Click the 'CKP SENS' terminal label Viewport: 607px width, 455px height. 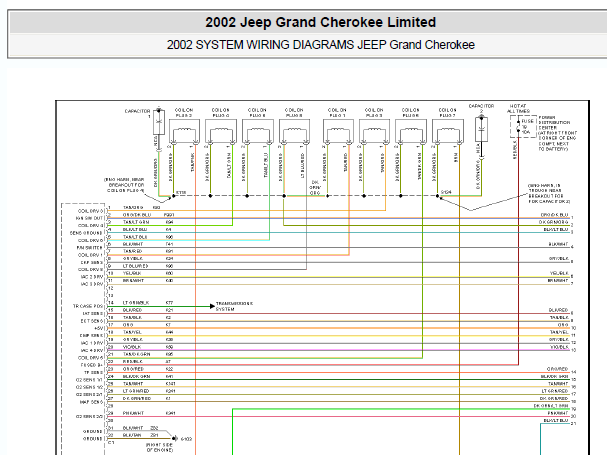coord(92,262)
